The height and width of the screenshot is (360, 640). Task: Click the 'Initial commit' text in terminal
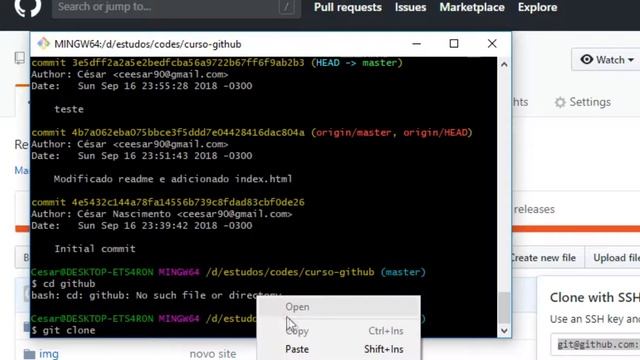pos(95,249)
